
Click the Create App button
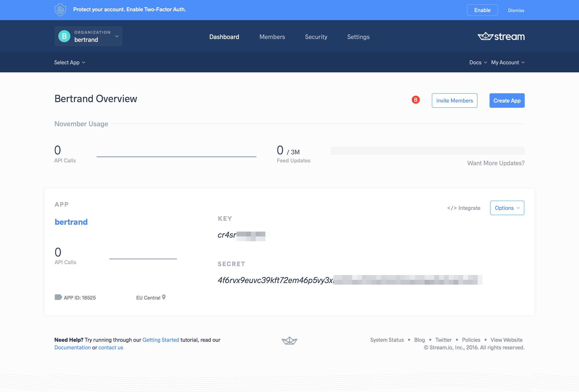pos(507,101)
